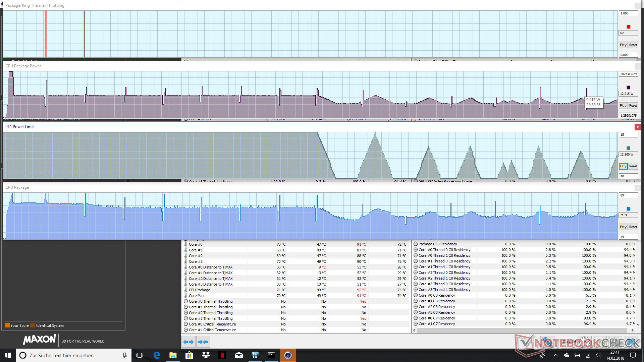The image size is (644, 362).
Task: Click the purple swatch in CPU Package Power
Action: (628, 87)
